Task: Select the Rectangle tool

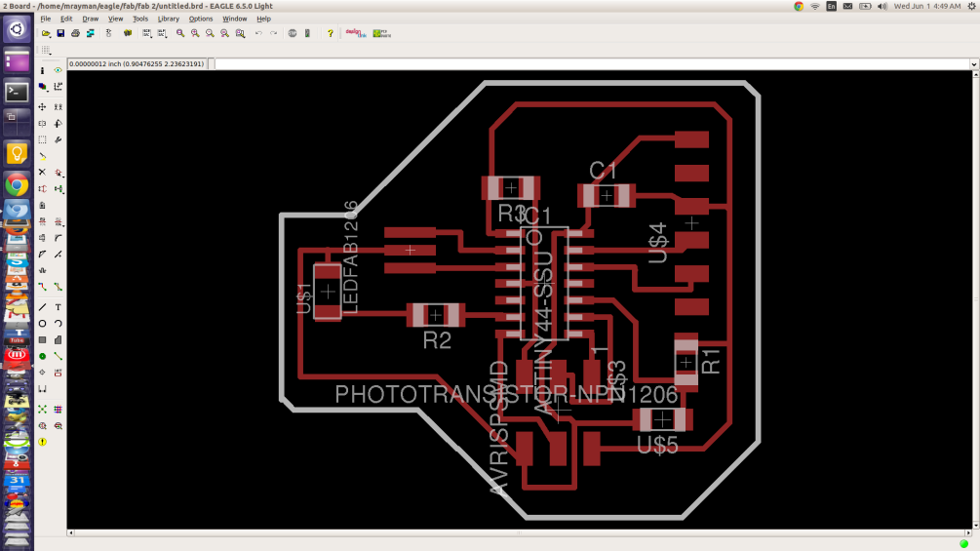Action: (x=43, y=339)
